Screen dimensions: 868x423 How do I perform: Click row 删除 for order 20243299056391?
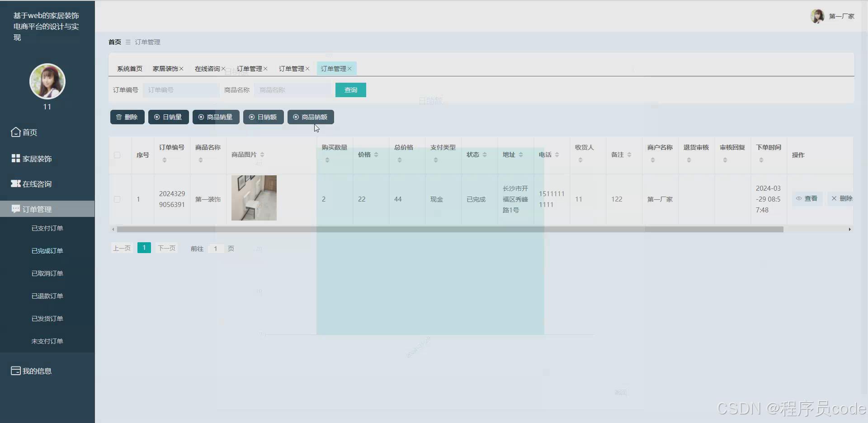click(x=841, y=198)
